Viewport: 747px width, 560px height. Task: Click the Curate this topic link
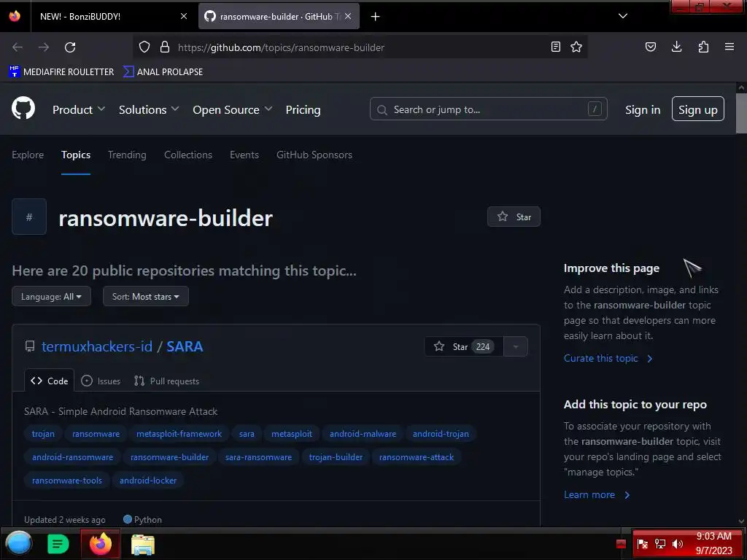608,358
